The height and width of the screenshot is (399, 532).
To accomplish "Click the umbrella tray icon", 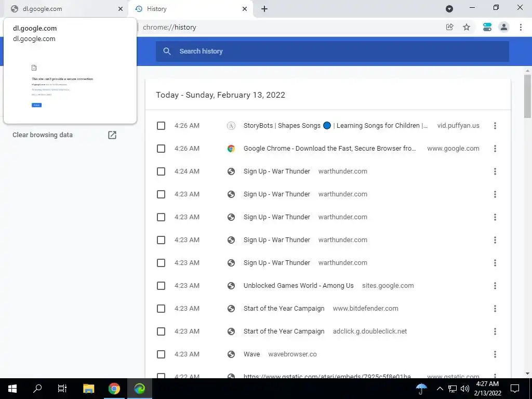I will click(421, 389).
